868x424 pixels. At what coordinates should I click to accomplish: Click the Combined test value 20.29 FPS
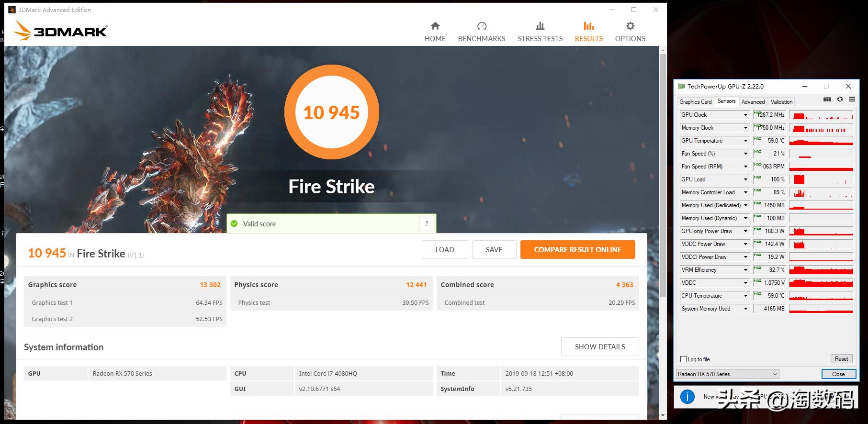tap(622, 303)
